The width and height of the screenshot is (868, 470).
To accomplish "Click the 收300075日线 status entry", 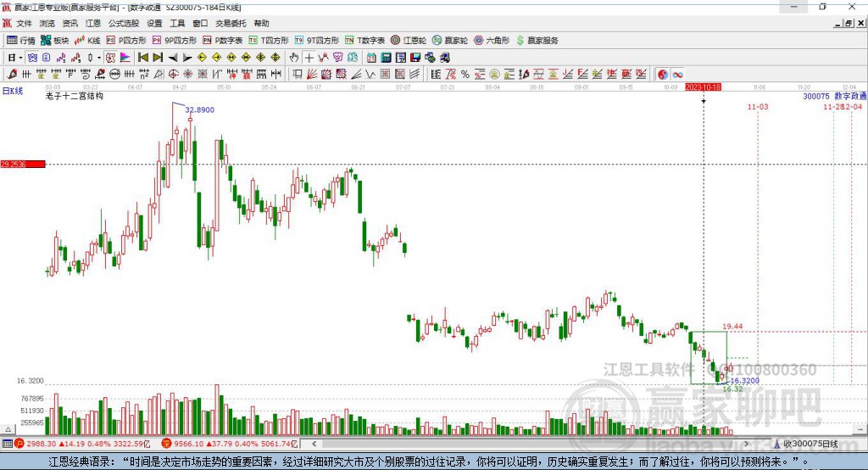I will [x=811, y=444].
